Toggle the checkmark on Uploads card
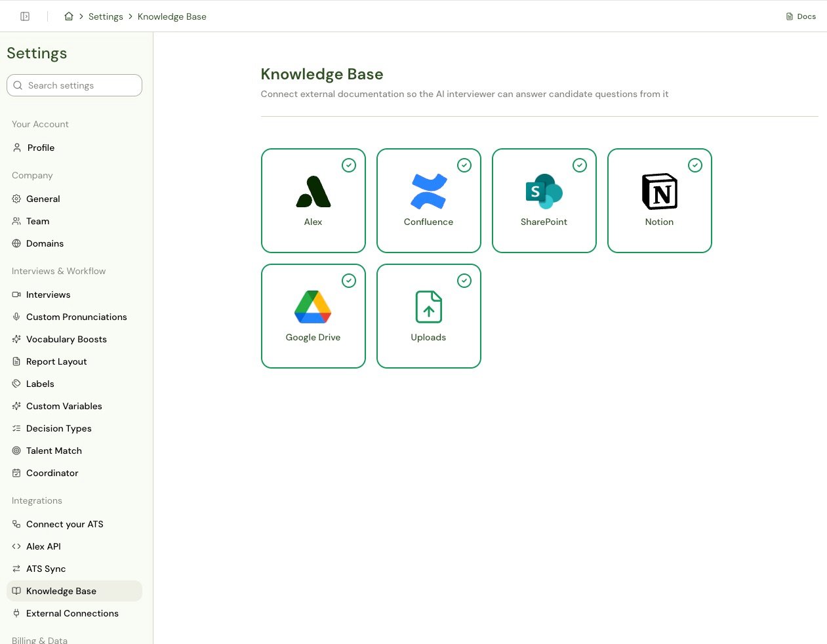This screenshot has height=644, width=827. [464, 281]
